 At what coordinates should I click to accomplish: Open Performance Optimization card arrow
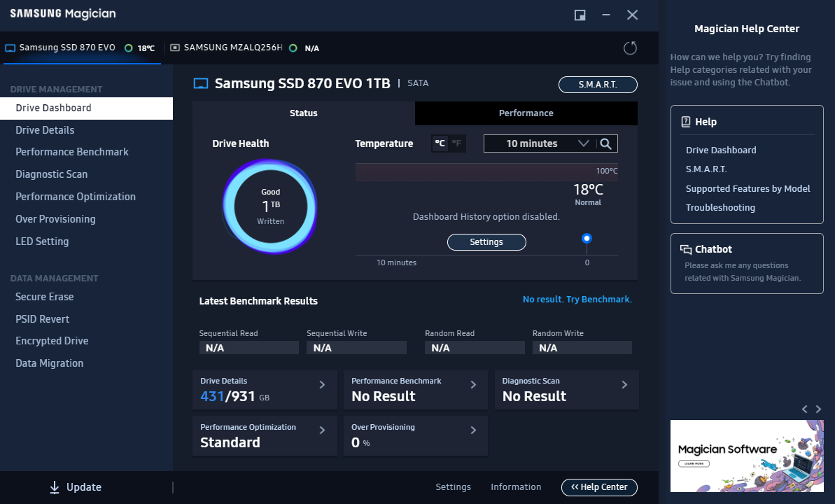(x=322, y=430)
